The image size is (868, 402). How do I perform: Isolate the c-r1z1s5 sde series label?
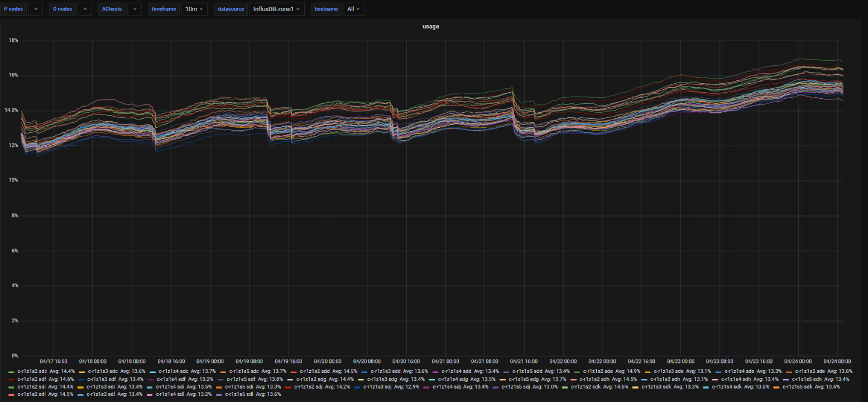click(x=809, y=371)
